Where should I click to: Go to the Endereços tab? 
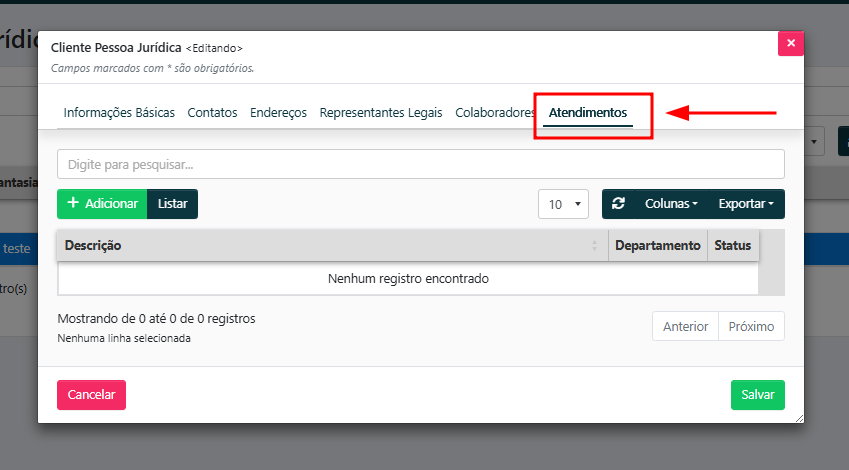point(278,113)
